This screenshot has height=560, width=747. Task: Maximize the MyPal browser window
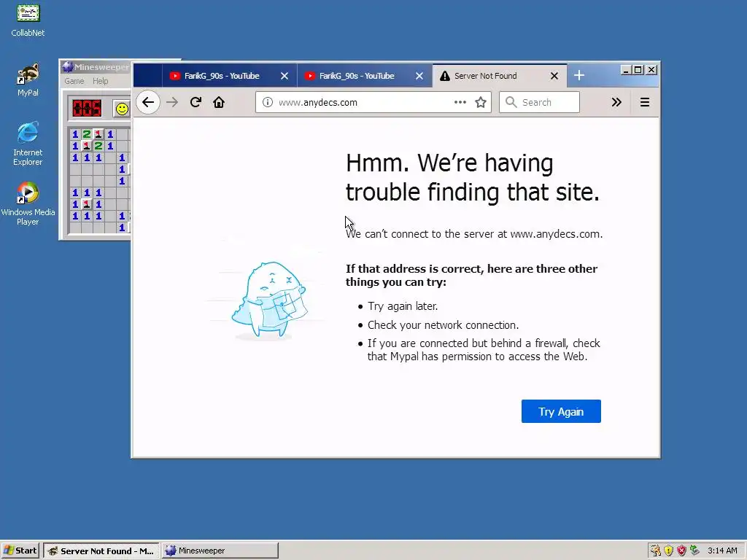(x=638, y=70)
